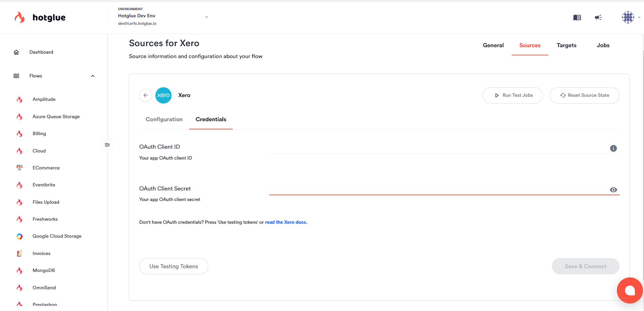This screenshot has height=311, width=644.
Task: Click the MongoDB flow flame icon
Action: [20, 271]
